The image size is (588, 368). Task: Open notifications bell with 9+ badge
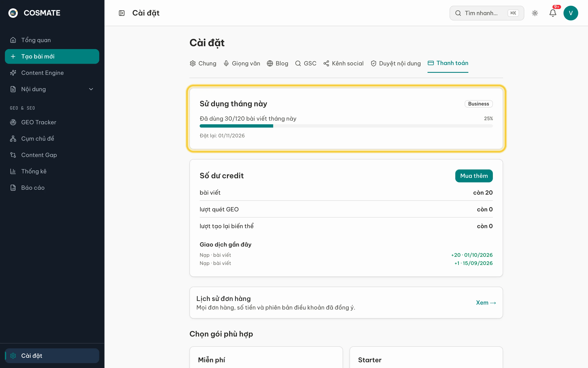(x=553, y=13)
